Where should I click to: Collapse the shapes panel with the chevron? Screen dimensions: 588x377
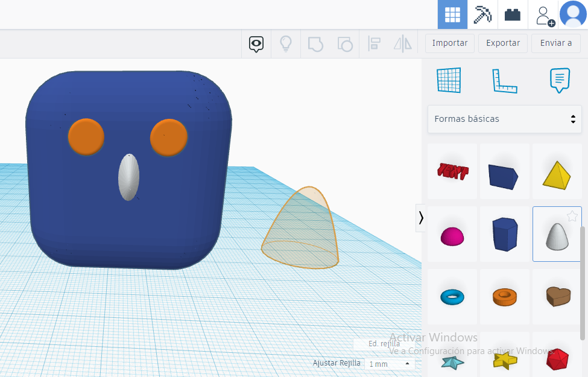421,218
